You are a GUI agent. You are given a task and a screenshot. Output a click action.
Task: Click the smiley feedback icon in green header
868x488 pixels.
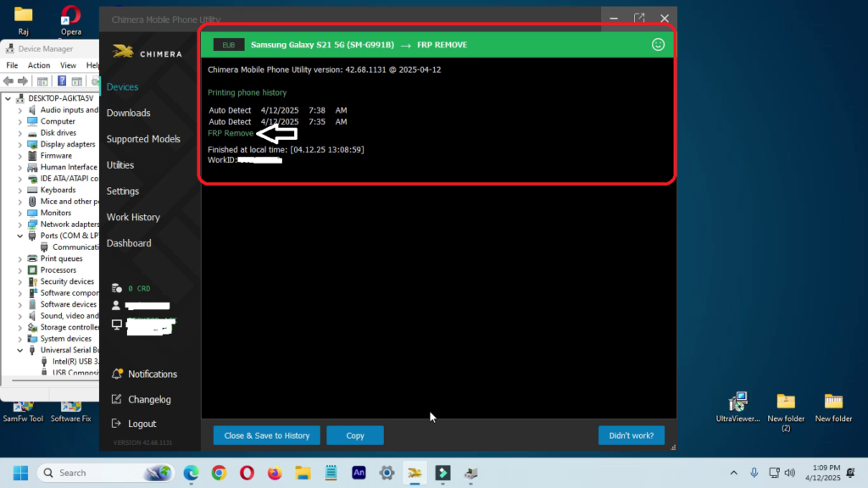click(658, 45)
